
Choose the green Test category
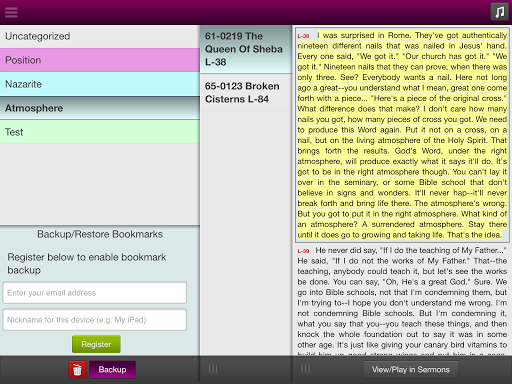100,132
